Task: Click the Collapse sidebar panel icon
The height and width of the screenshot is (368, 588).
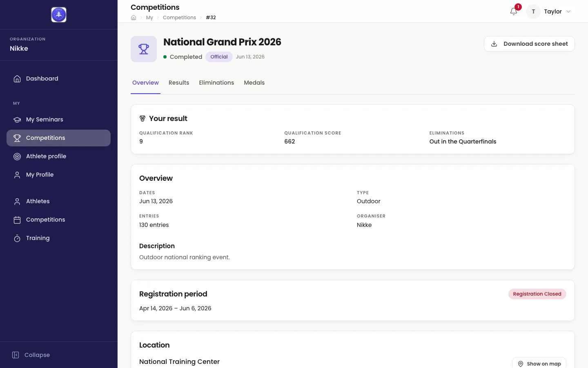Action: (16, 355)
